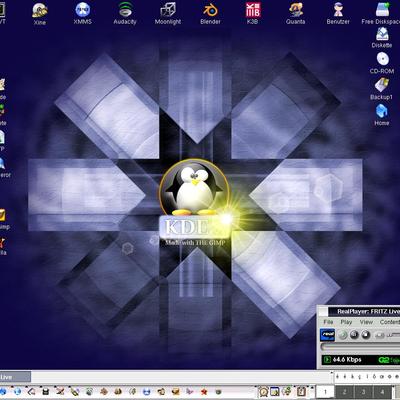
Task: Open the File menu in RealPlayer
Action: pos(328,322)
